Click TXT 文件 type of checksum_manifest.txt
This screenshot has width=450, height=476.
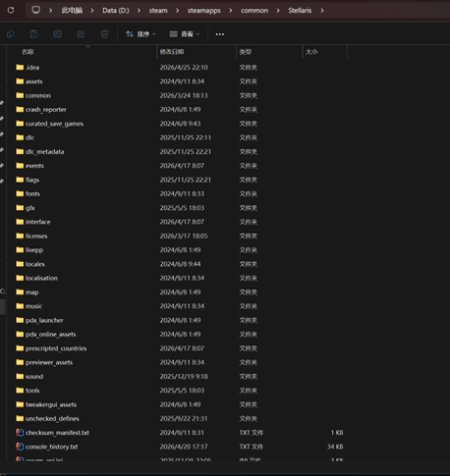pos(252,433)
